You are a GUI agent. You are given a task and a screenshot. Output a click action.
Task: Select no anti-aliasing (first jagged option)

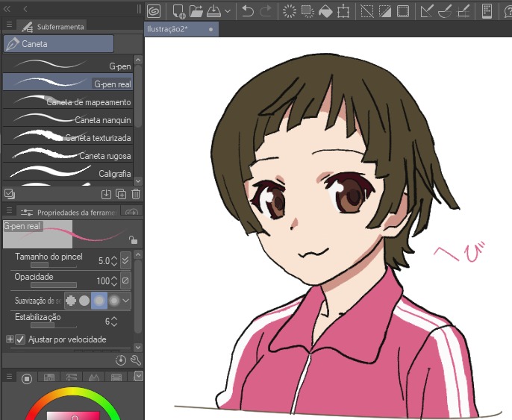[71, 301]
